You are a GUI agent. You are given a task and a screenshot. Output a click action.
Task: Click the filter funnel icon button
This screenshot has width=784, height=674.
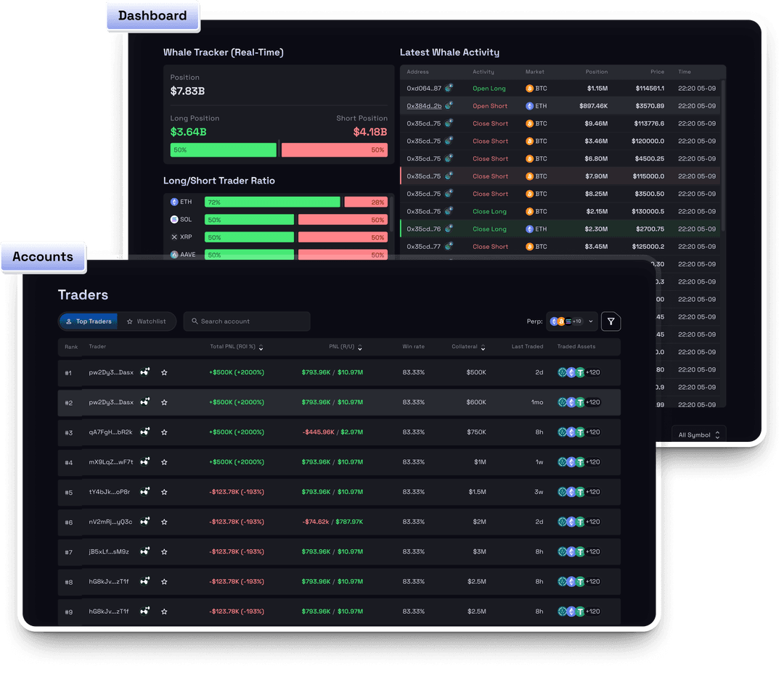coord(611,321)
